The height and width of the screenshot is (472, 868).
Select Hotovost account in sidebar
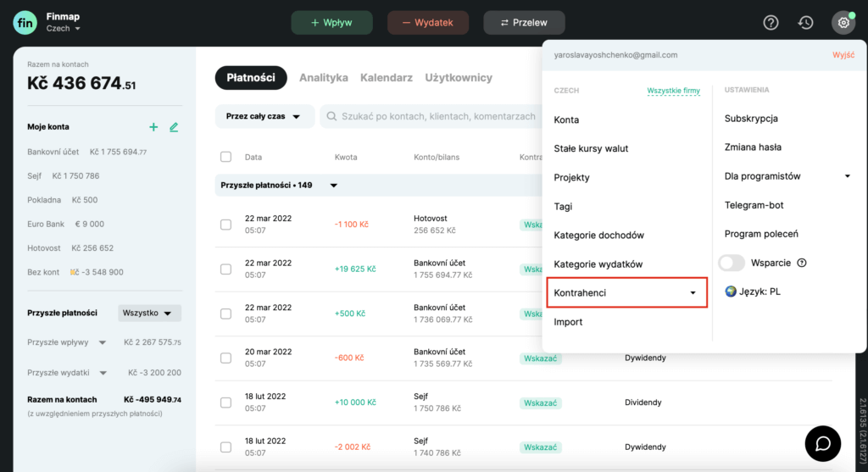pyautogui.click(x=70, y=248)
